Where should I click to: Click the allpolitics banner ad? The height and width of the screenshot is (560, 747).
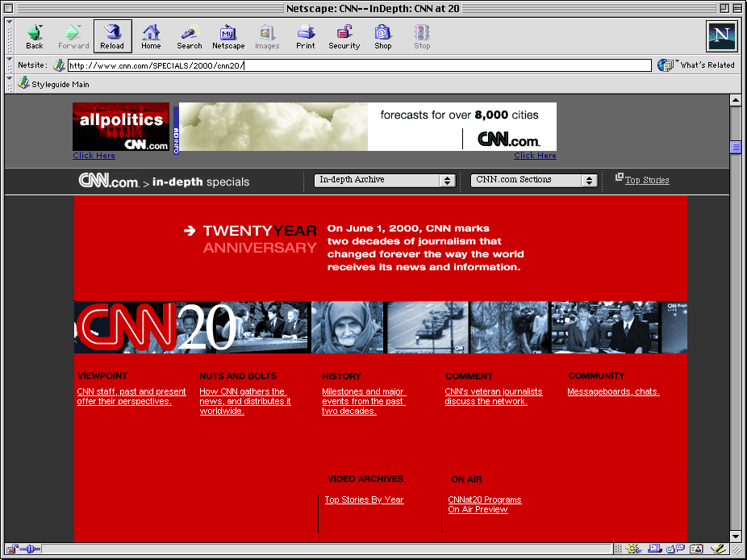tap(121, 127)
